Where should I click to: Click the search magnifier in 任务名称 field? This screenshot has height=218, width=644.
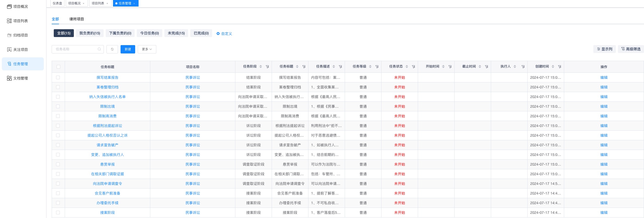[x=99, y=49]
